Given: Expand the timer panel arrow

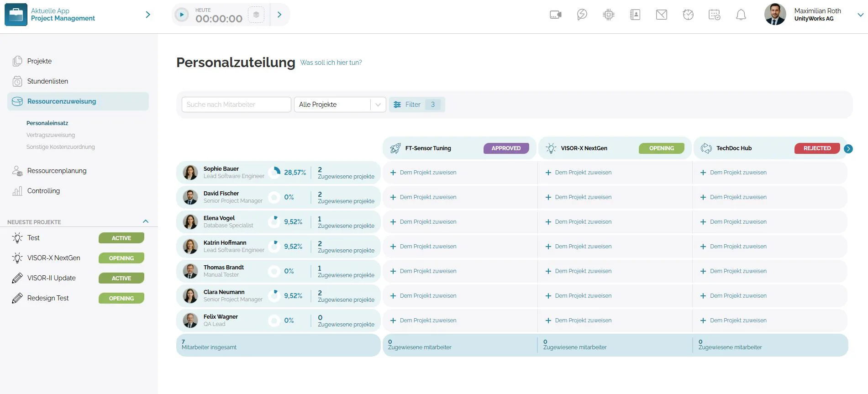Looking at the screenshot, I should click(279, 15).
